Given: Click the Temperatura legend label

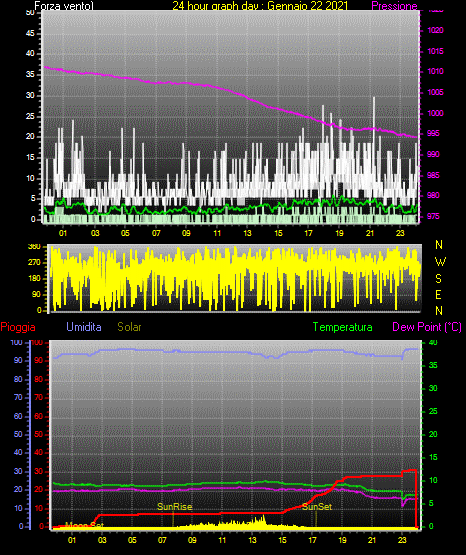Looking at the screenshot, I should [343, 327].
